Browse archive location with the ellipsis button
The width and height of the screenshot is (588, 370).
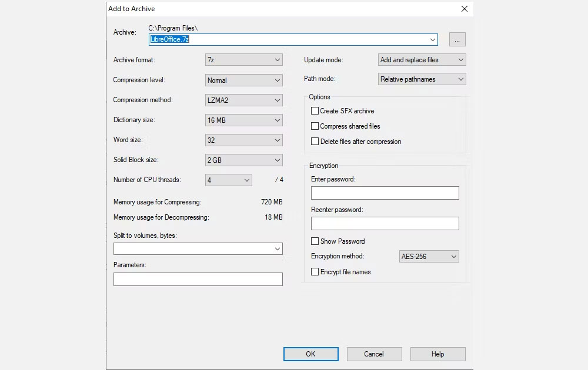457,39
